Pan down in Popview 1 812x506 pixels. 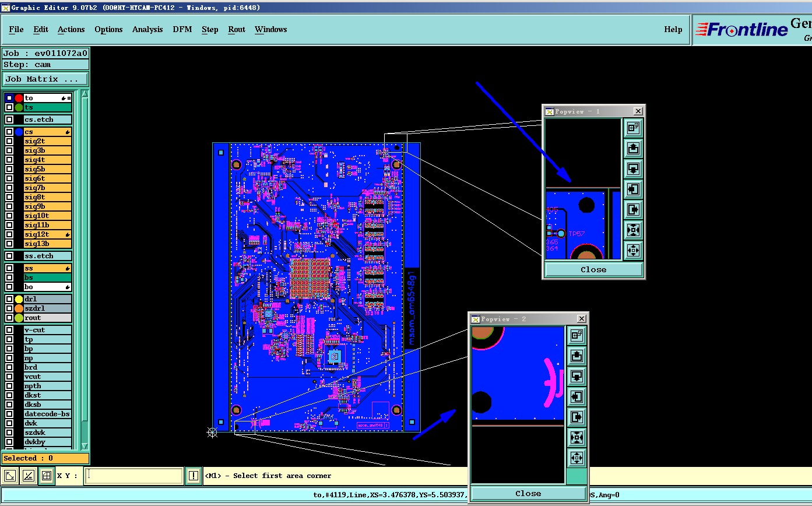click(634, 169)
